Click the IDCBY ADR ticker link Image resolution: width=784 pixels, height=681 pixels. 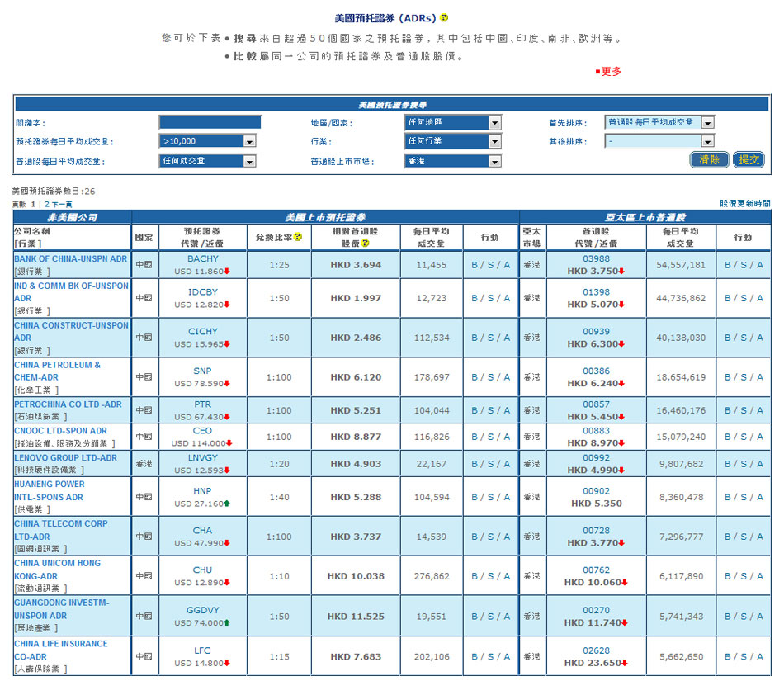202,292
